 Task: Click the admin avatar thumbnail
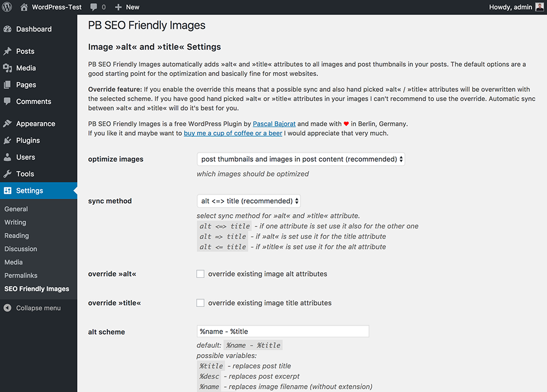pyautogui.click(x=540, y=7)
